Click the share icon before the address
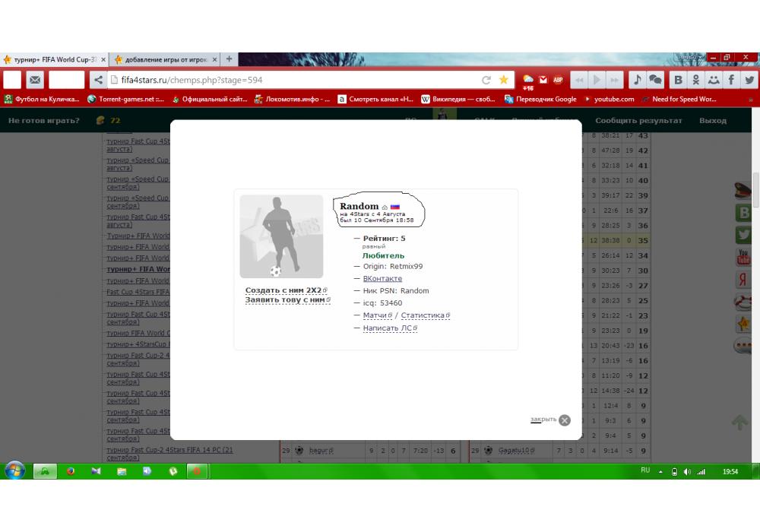The width and height of the screenshot is (760, 532). click(x=98, y=80)
